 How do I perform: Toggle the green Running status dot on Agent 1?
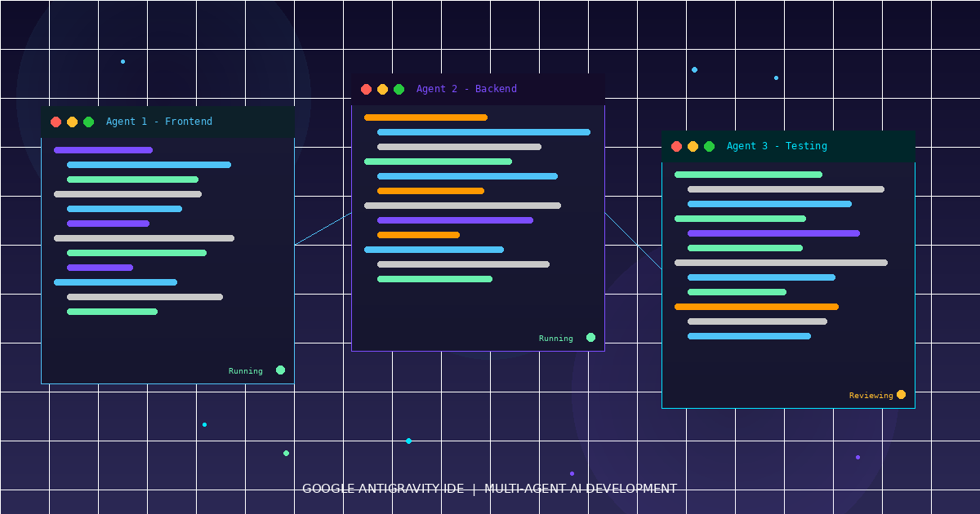point(280,370)
